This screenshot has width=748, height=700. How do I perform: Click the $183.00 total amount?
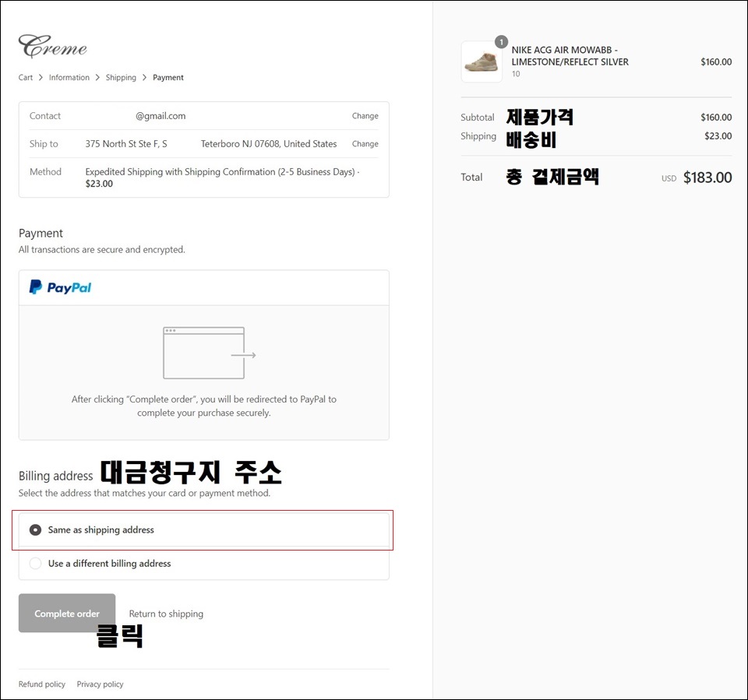click(707, 178)
